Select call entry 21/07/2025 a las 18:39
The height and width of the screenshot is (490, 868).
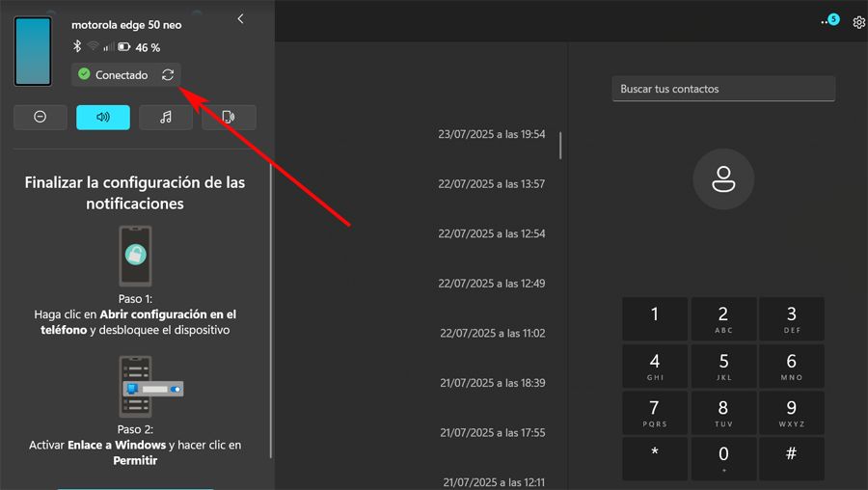pyautogui.click(x=492, y=383)
